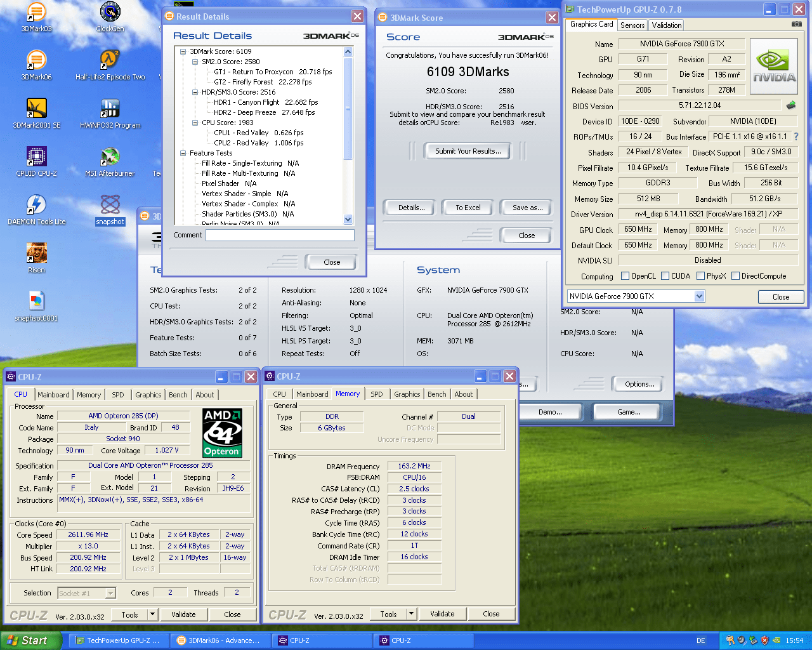Switch to the Sensors tab in GPU-Z
The width and height of the screenshot is (812, 650).
[632, 25]
